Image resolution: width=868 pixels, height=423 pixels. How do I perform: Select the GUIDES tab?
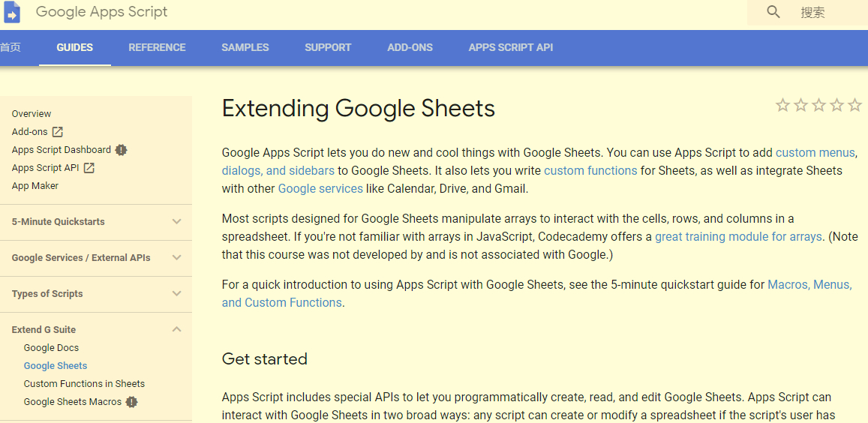[75, 47]
